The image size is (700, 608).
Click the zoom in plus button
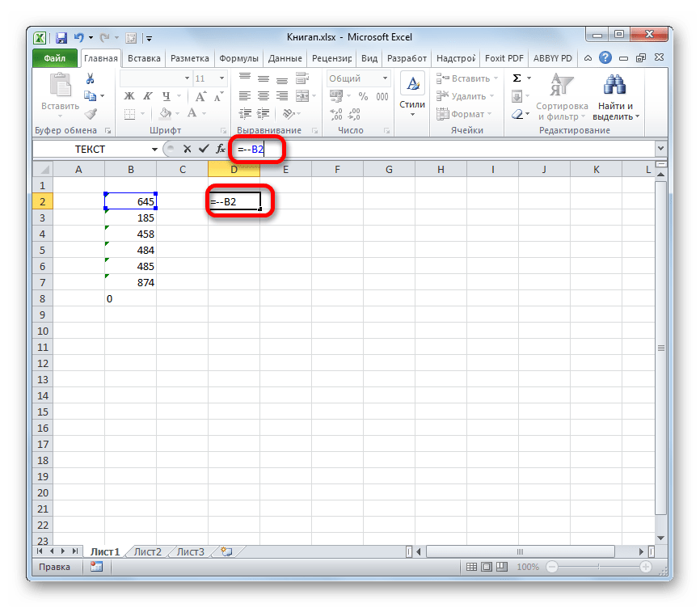(x=645, y=567)
